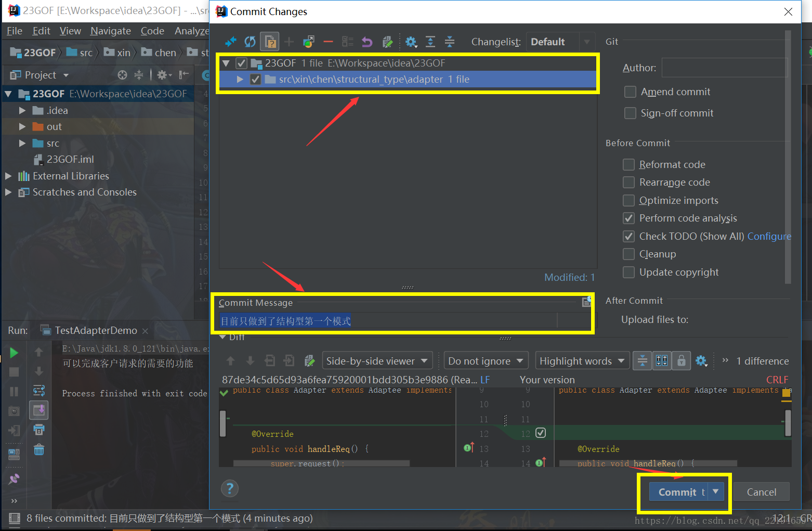Expand External Libraries in Project tree
The image size is (812, 531).
(8, 176)
